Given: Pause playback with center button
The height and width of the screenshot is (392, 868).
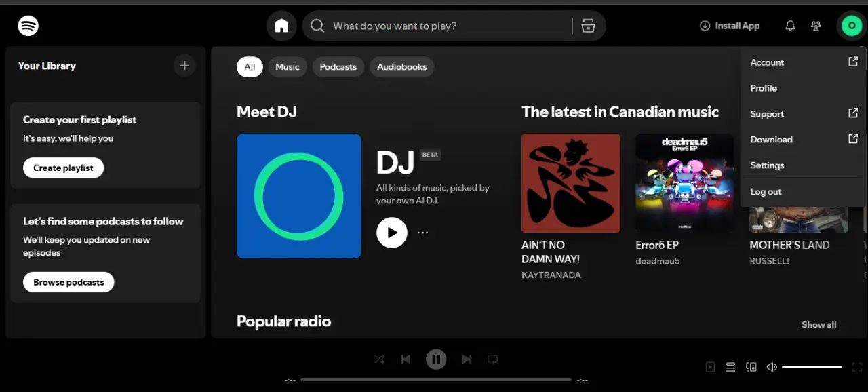Looking at the screenshot, I should 436,359.
